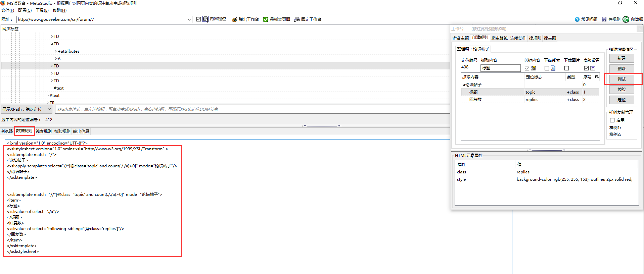644x274 pixels.
Task: Click the MetaStudio app icon in title bar
Action: pyautogui.click(x=3, y=3)
